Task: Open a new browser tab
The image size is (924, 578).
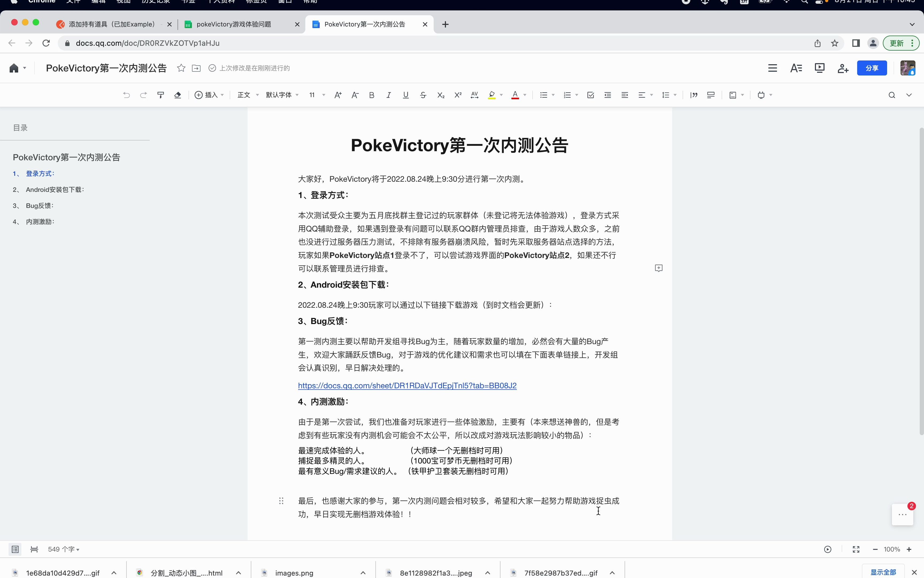Action: [445, 24]
